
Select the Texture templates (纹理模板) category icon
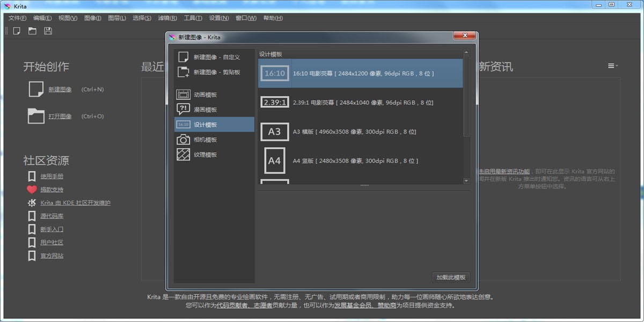click(182, 154)
